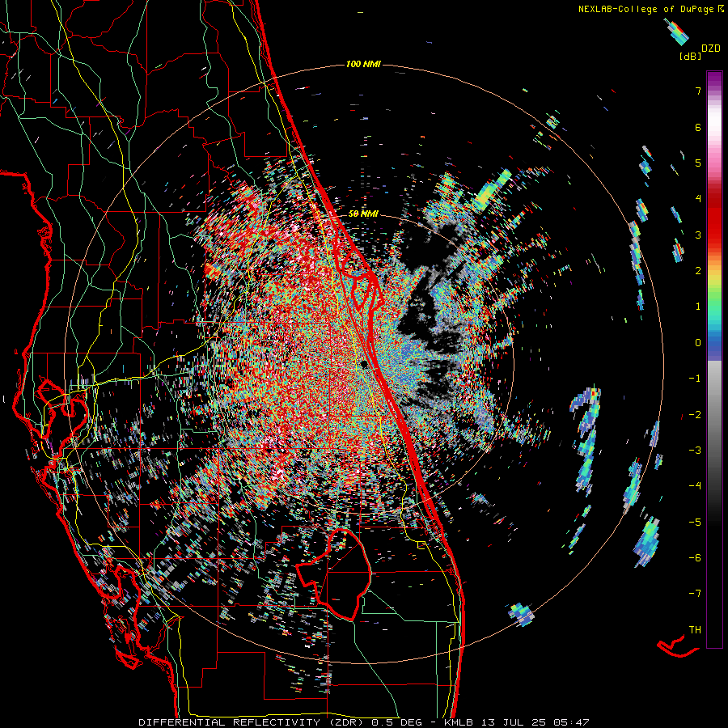
Task: Click the [dB] unit label
Action: coord(690,56)
